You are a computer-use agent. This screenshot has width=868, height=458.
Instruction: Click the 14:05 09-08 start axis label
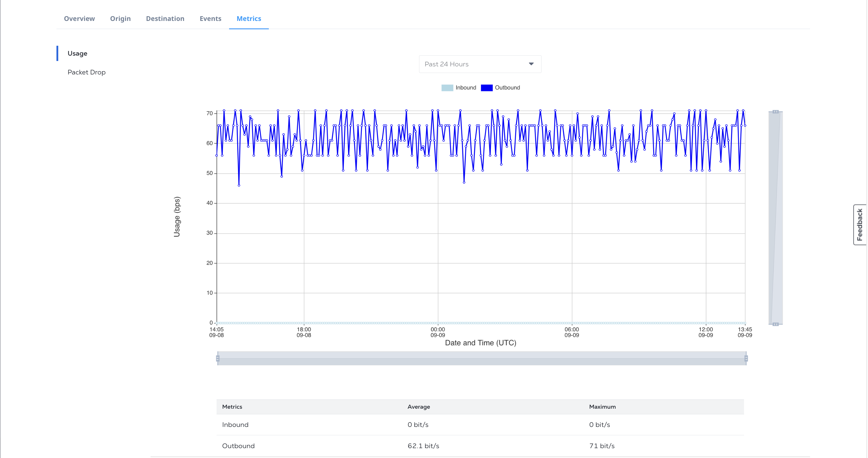(216, 332)
